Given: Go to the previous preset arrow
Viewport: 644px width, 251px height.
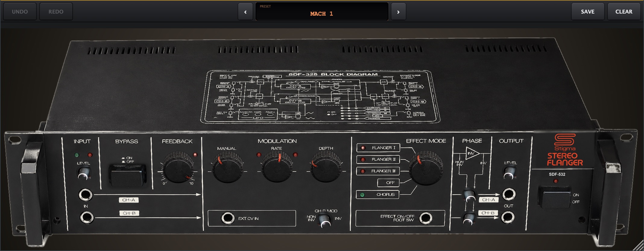Looking at the screenshot, I should point(245,12).
